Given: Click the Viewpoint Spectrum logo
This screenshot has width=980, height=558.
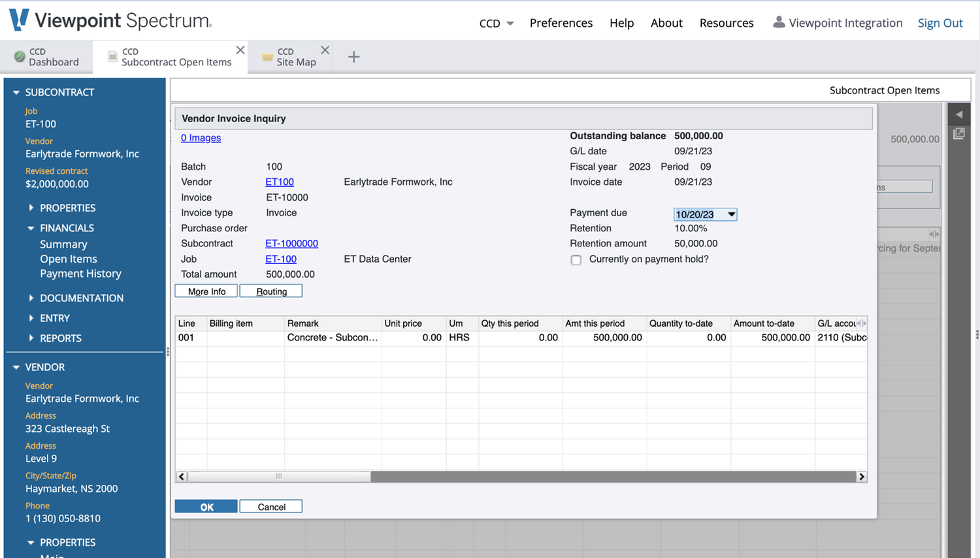Looking at the screenshot, I should click(110, 20).
